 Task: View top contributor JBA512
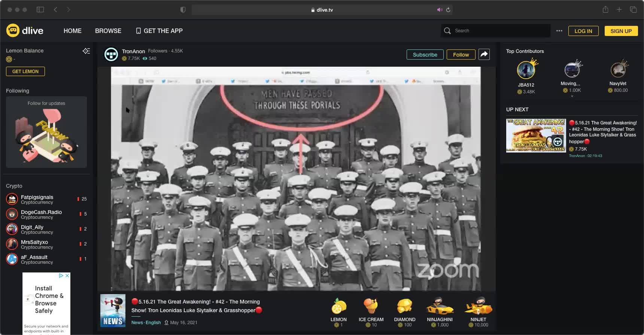click(526, 77)
